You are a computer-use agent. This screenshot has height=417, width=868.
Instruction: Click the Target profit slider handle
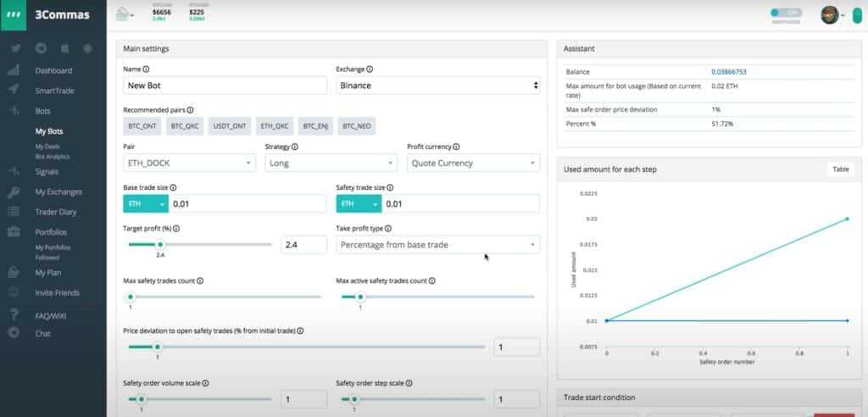(159, 244)
